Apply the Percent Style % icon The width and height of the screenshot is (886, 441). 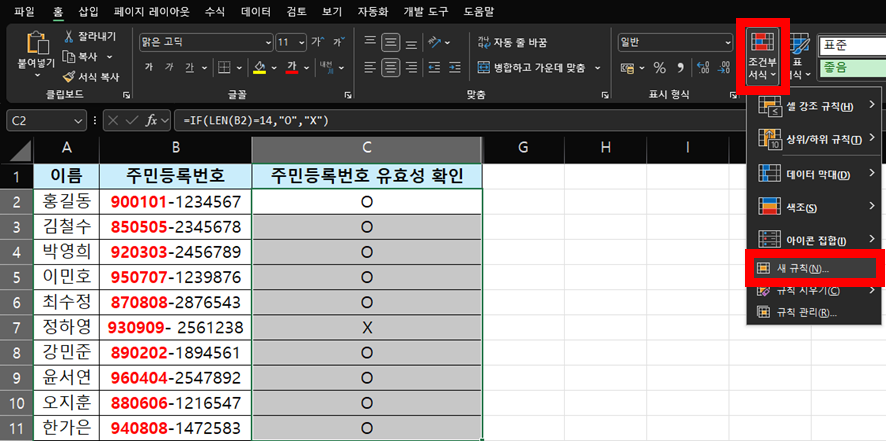pyautogui.click(x=659, y=68)
